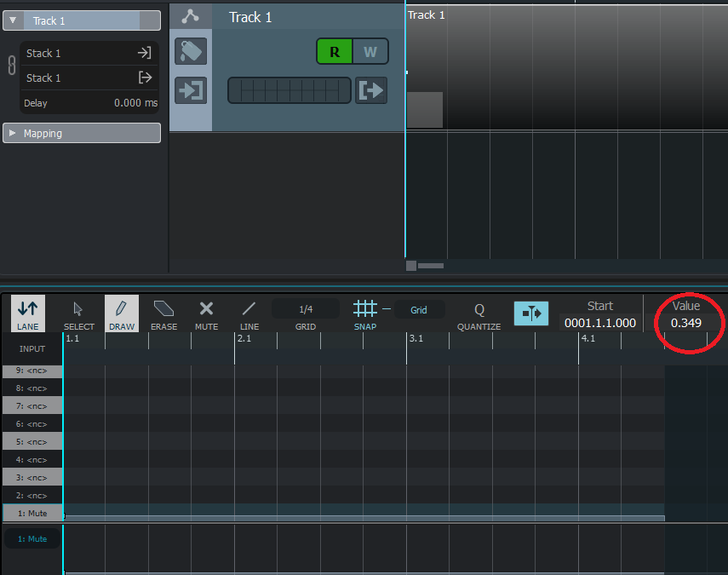728x575 pixels.
Task: Select the 1: Mute lane row
Action: (x=32, y=513)
